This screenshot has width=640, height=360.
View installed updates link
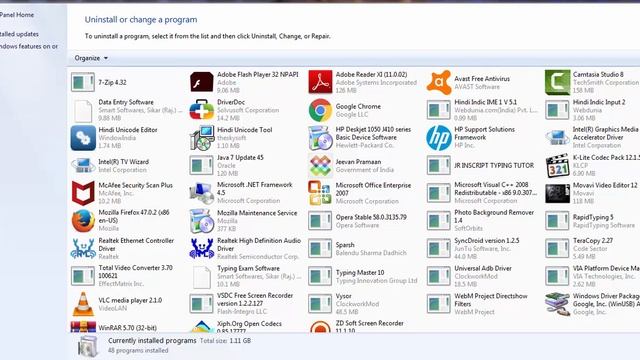pos(19,34)
